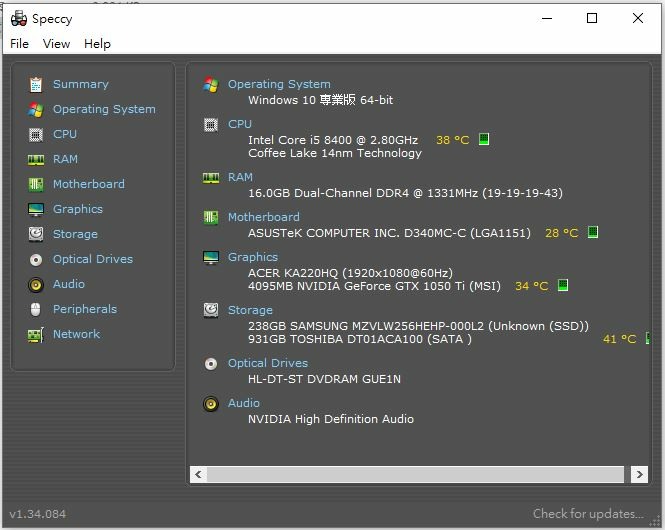Click the Storage hard drive sidebar icon
The height and width of the screenshot is (530, 665).
coord(36,234)
